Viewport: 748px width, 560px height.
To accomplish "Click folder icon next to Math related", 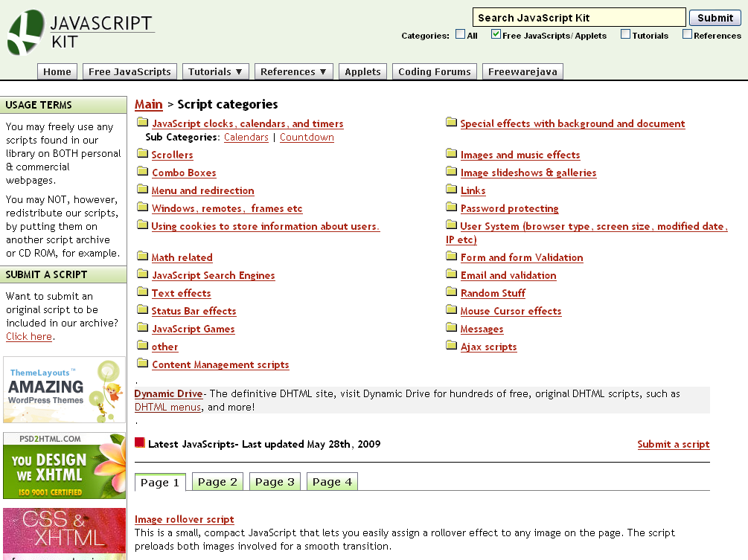I will pos(143,257).
